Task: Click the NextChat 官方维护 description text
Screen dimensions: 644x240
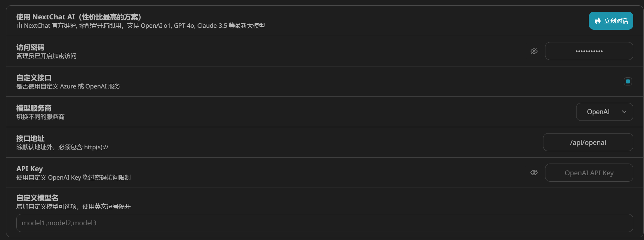Action: [141, 26]
